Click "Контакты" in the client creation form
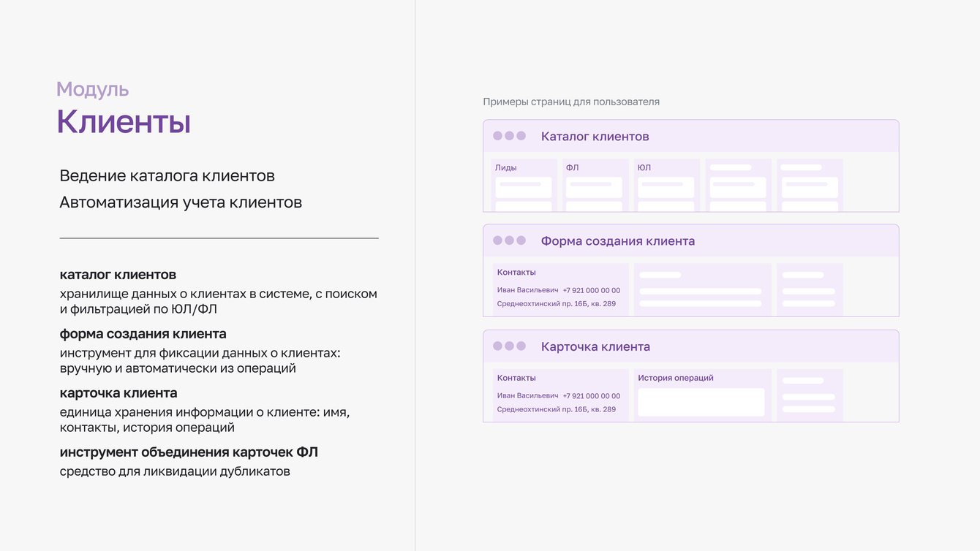 tap(516, 273)
